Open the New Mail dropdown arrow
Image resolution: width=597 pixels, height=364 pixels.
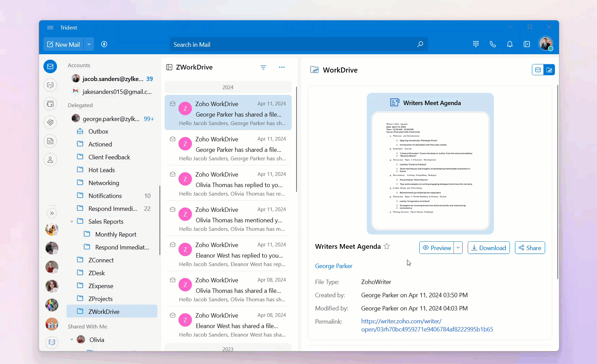[x=89, y=44]
